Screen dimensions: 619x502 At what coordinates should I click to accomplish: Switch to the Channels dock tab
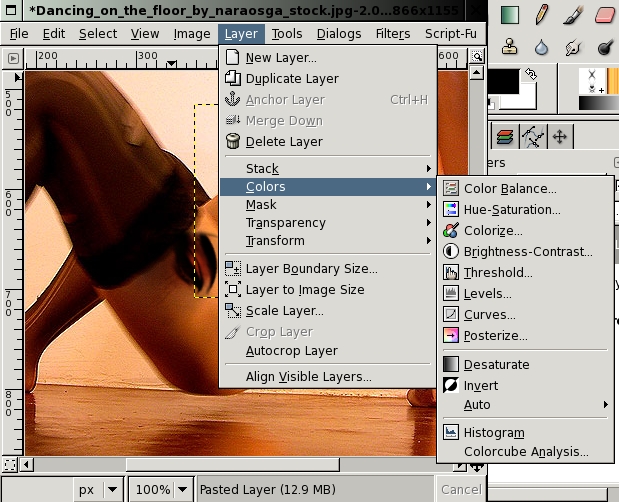click(x=505, y=137)
